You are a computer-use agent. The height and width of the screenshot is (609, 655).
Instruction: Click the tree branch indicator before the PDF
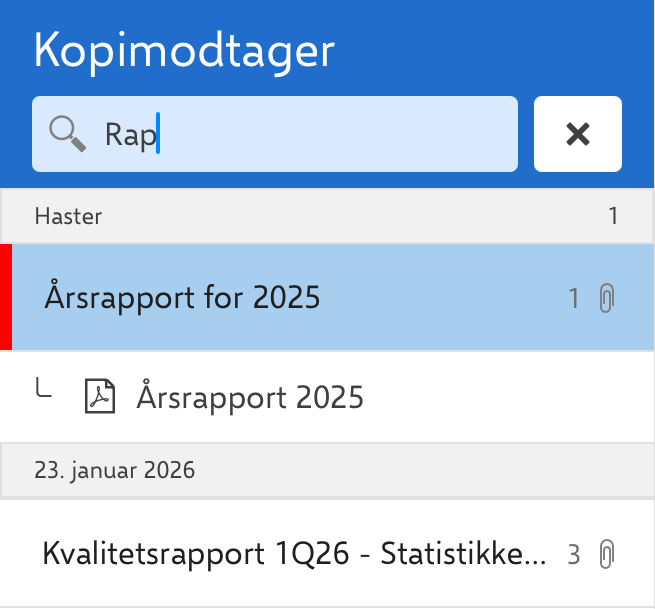coord(43,387)
